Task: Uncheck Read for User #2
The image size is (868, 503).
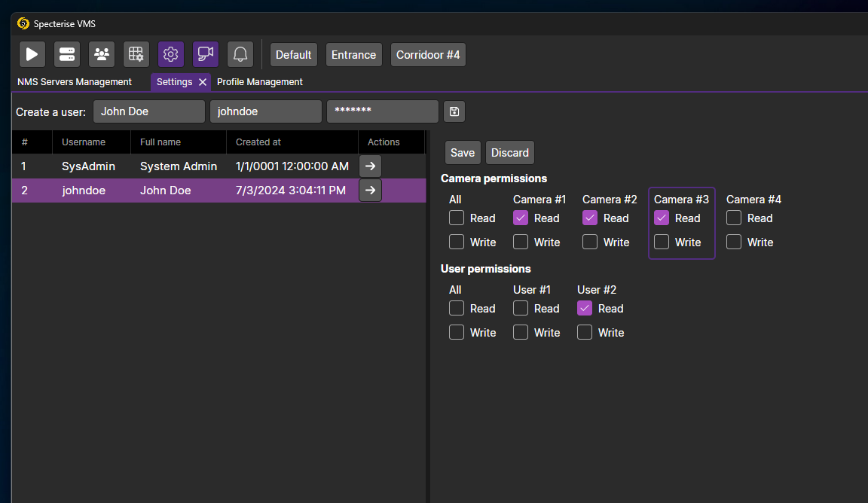Action: [x=585, y=308]
